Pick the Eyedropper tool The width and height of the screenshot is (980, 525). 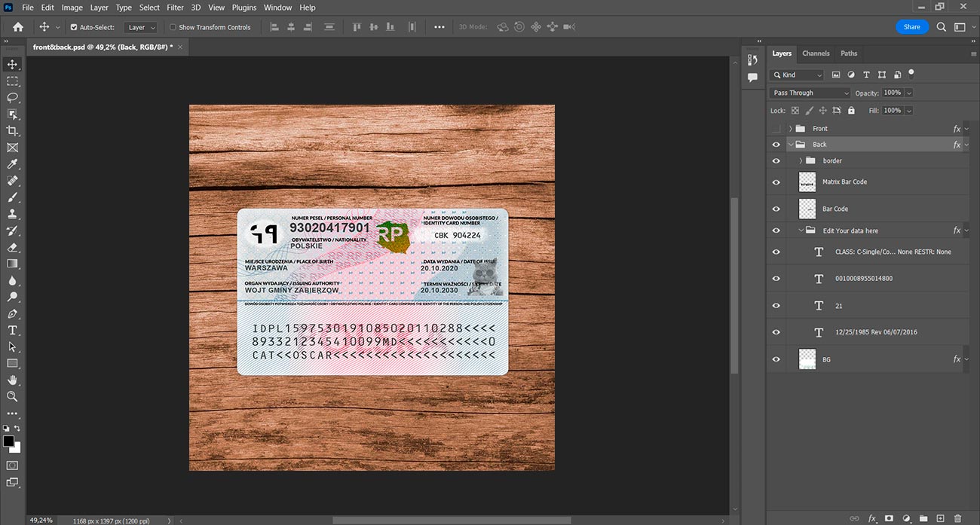pos(12,164)
